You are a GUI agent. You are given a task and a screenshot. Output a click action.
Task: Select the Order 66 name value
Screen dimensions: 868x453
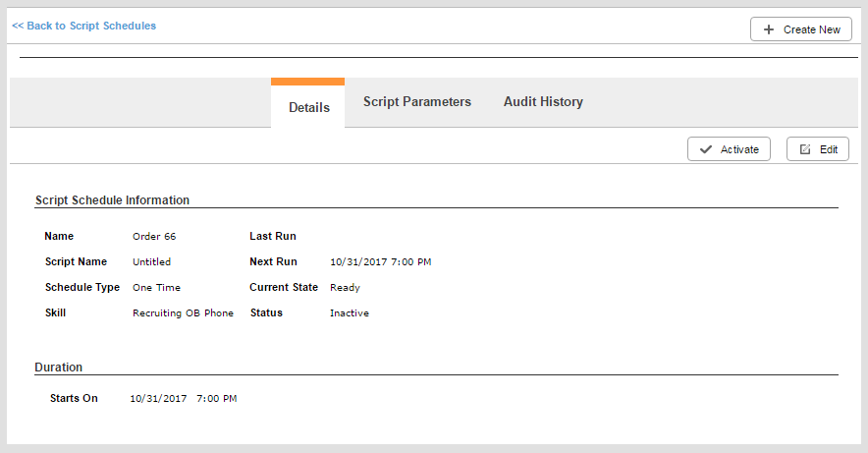pyautogui.click(x=154, y=237)
